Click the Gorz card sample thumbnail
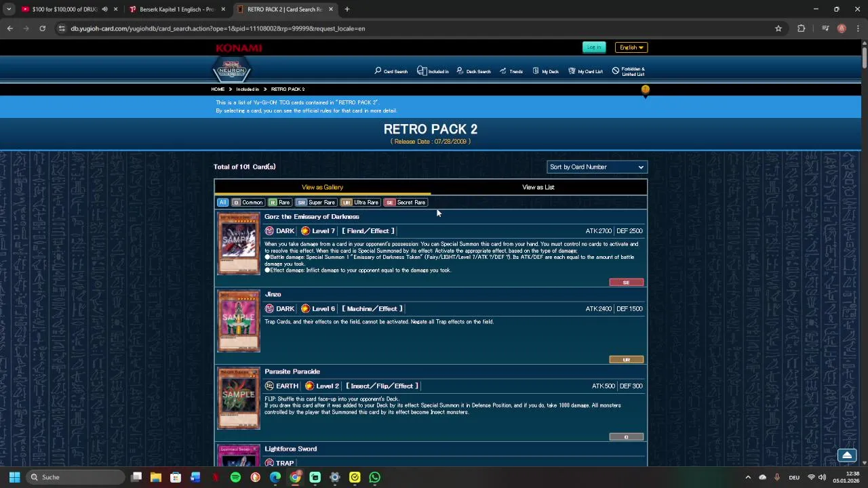This screenshot has height=488, width=868. (239, 244)
